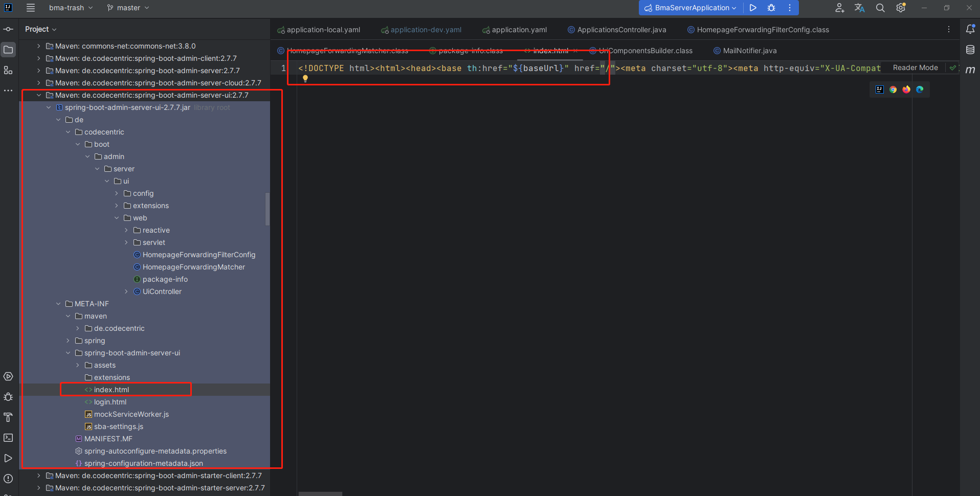This screenshot has width=980, height=496.
Task: Select MANIFEST.MF file
Action: (108, 439)
